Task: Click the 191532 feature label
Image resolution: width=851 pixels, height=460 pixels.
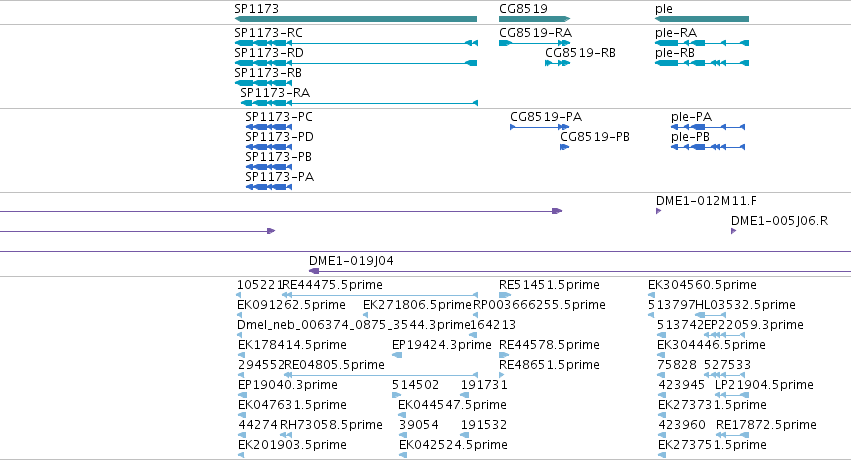Action: tap(484, 425)
